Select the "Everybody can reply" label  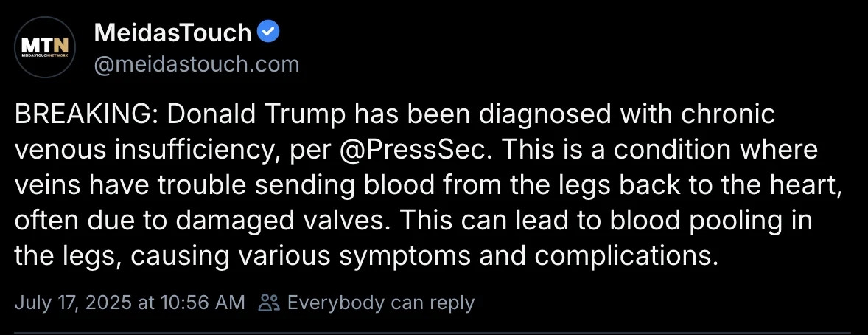(x=381, y=303)
